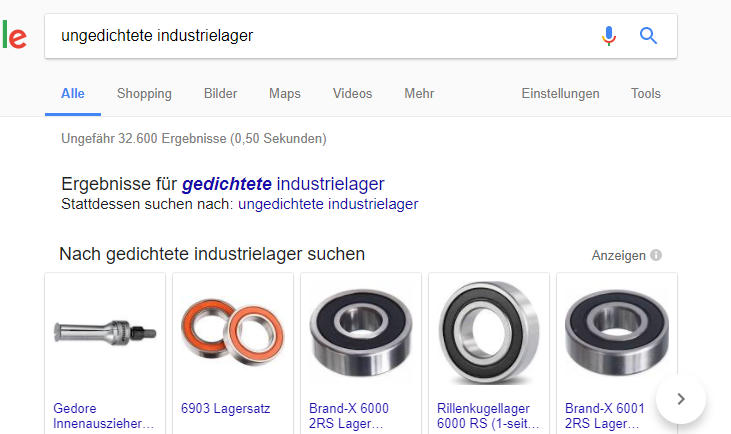Image resolution: width=731 pixels, height=434 pixels.
Task: Search instead for ungedichtete industrielager link
Action: tap(328, 204)
